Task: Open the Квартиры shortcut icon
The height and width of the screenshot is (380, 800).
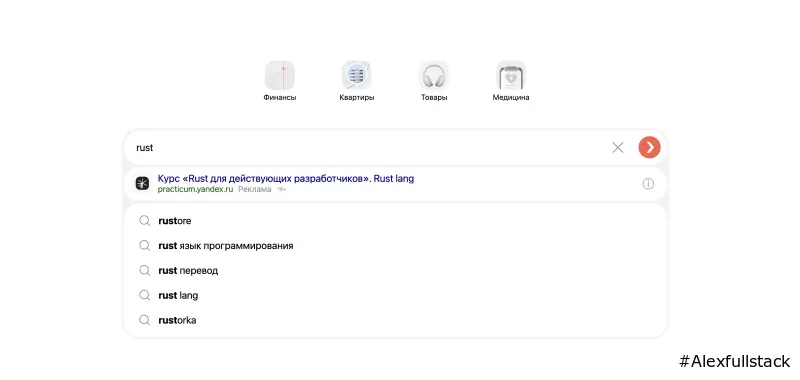Action: [x=357, y=75]
